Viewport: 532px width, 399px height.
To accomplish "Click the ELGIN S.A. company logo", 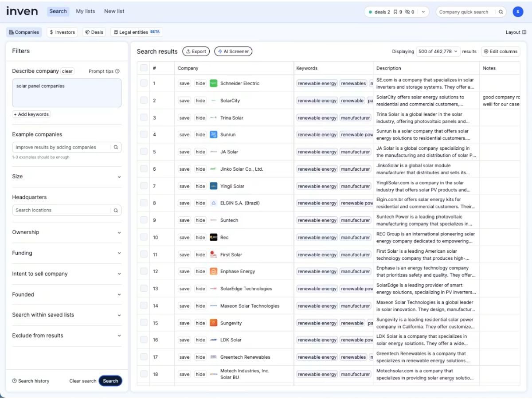I will 213,203.
